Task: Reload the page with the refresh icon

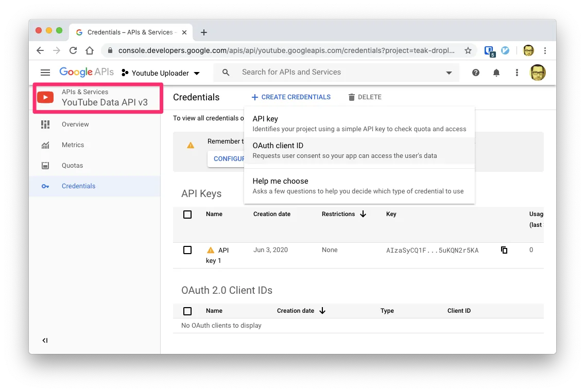Action: pyautogui.click(x=73, y=51)
